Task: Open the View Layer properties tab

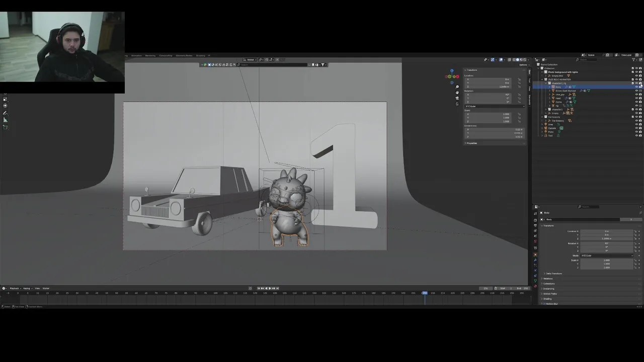Action: [535, 231]
